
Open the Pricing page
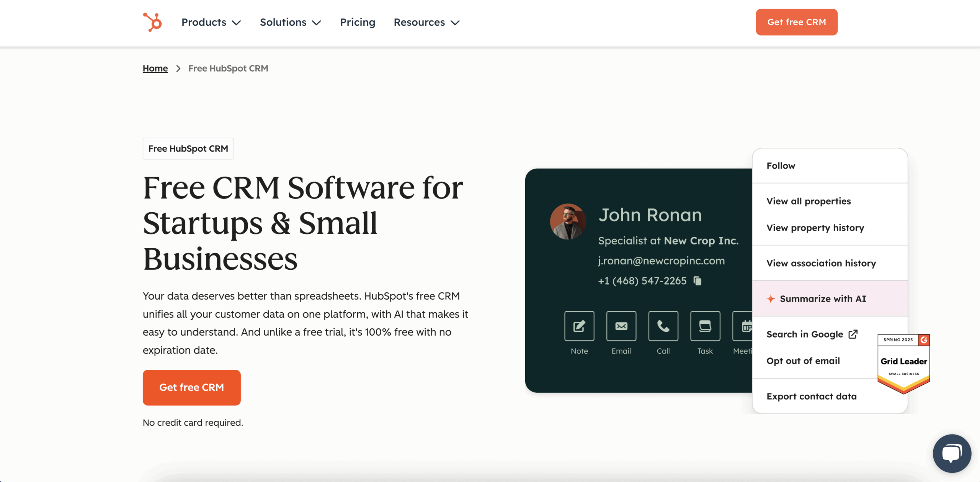tap(358, 22)
